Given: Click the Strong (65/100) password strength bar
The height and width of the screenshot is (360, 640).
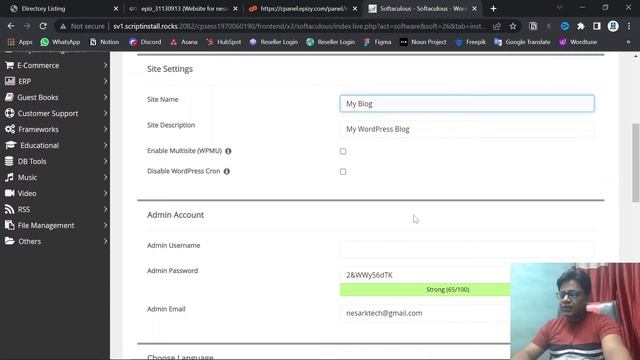Looking at the screenshot, I should (425, 289).
